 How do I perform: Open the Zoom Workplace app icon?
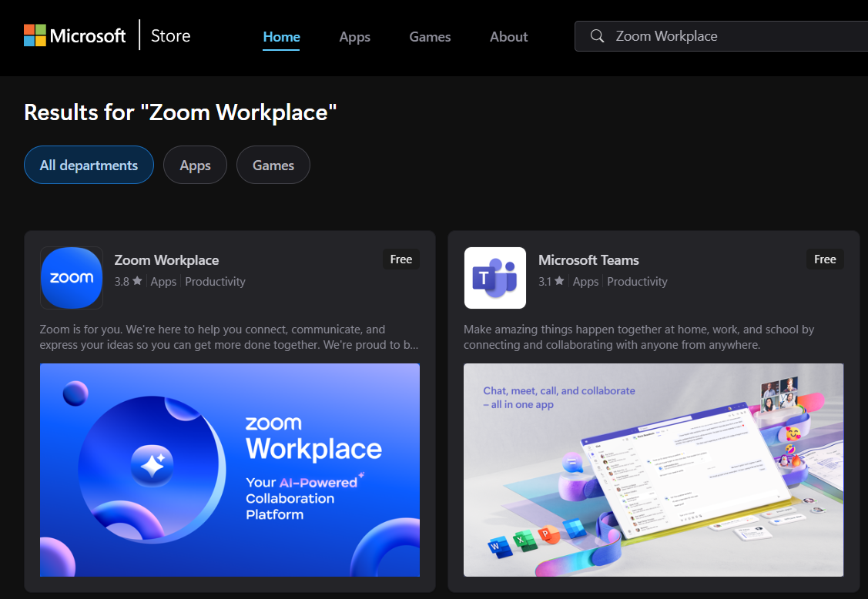tap(72, 278)
